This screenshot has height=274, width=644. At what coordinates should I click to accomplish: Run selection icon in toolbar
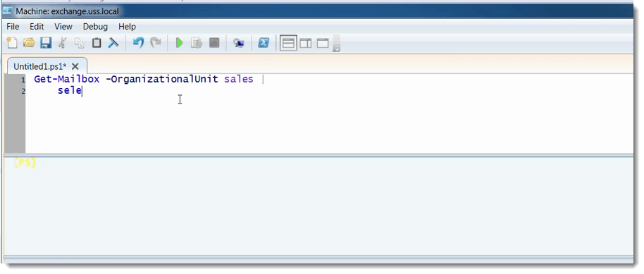click(x=197, y=43)
